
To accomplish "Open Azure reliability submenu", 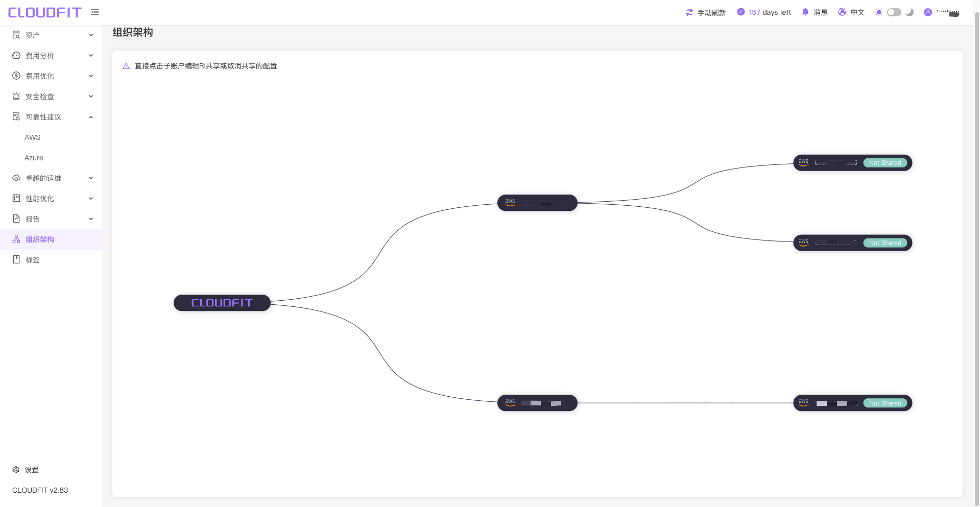I will click(34, 158).
